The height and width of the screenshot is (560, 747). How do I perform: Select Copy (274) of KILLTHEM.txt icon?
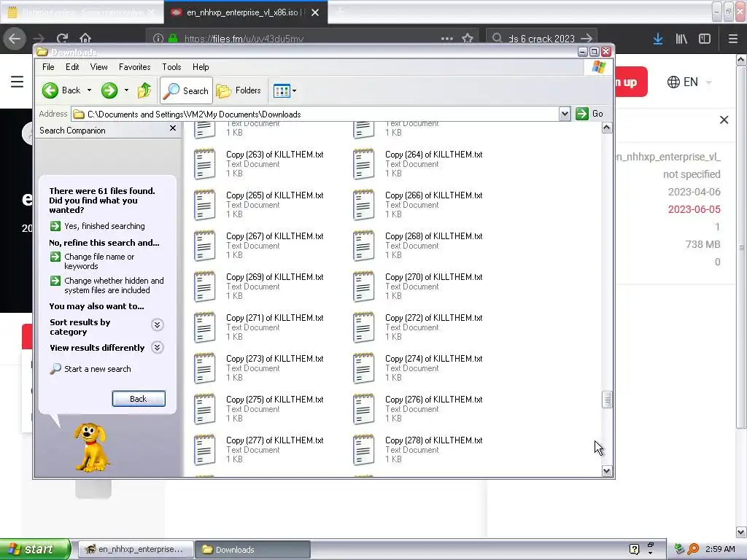click(x=363, y=368)
